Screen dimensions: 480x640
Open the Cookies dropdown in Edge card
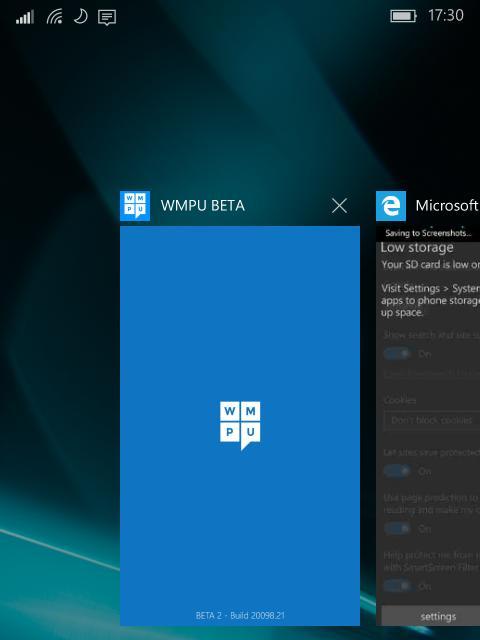pos(432,420)
